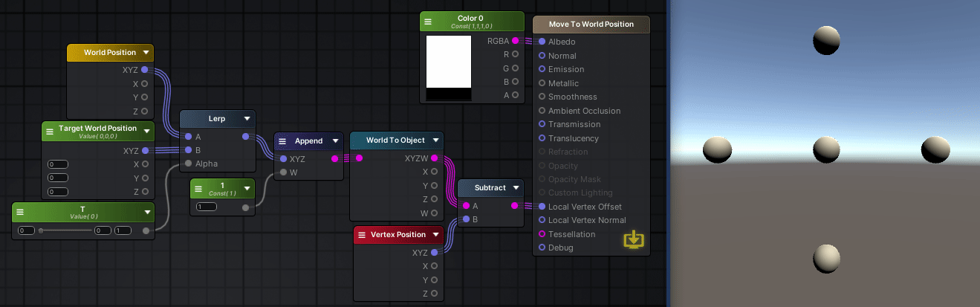Click the Lerp node output port
The width and height of the screenshot is (980, 307).
246,136
